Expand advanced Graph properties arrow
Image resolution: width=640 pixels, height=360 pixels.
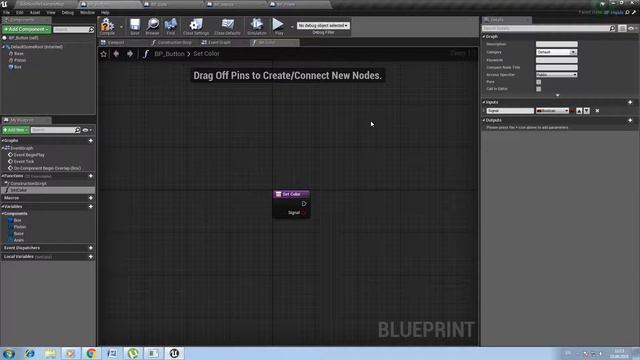pyautogui.click(x=558, y=95)
